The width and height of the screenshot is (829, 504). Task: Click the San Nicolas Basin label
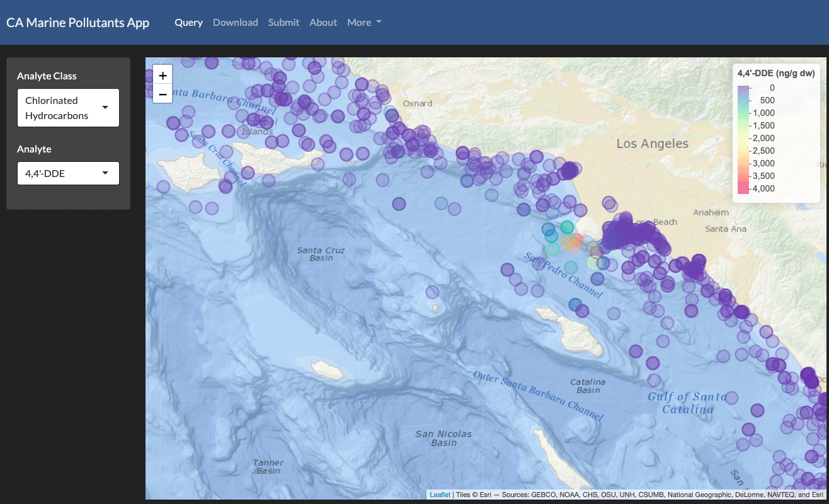click(x=443, y=438)
